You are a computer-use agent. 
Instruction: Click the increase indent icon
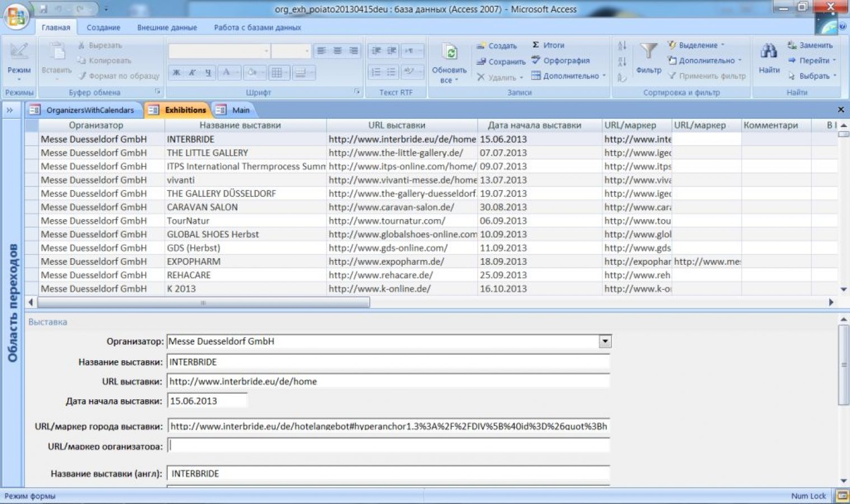(392, 50)
